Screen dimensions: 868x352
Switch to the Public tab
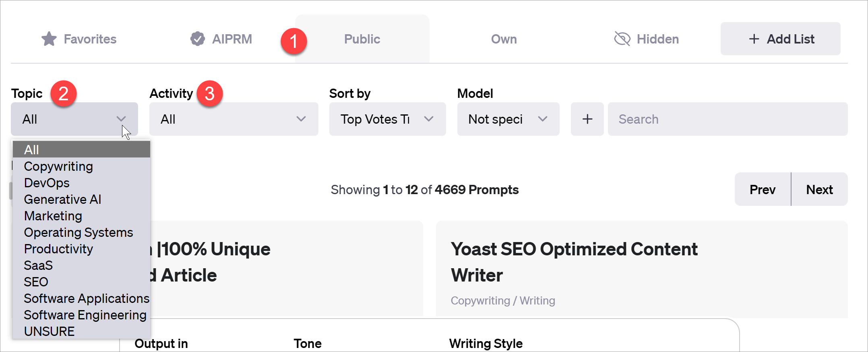point(362,39)
